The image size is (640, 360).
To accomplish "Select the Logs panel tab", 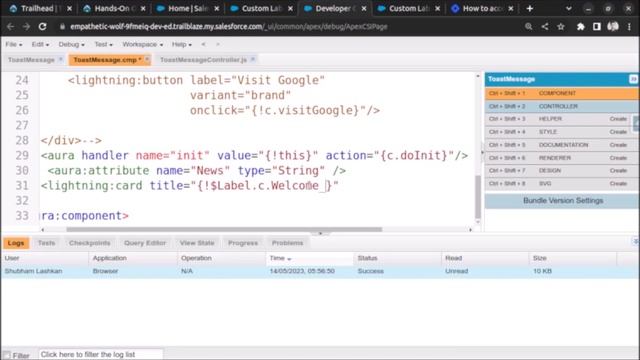I will pyautogui.click(x=16, y=243).
